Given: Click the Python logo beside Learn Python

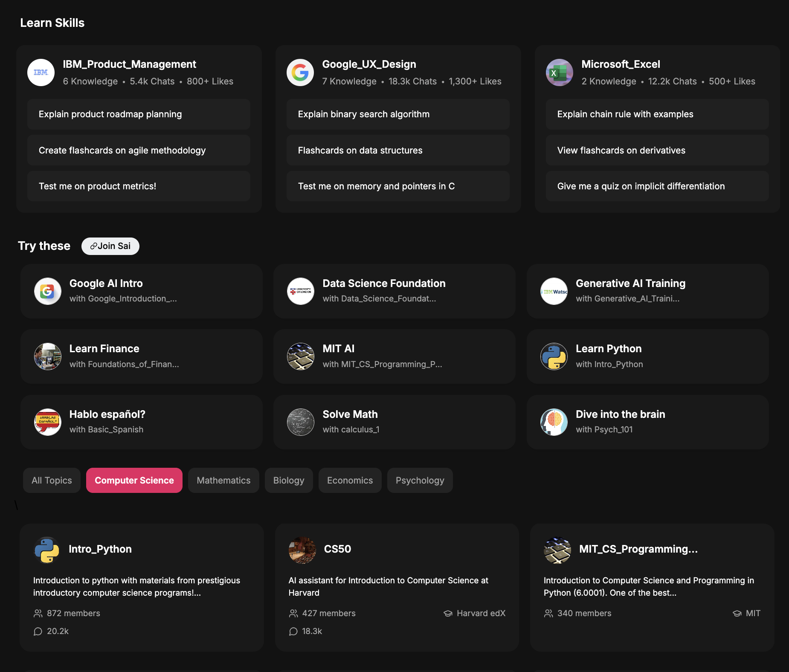Looking at the screenshot, I should [554, 356].
